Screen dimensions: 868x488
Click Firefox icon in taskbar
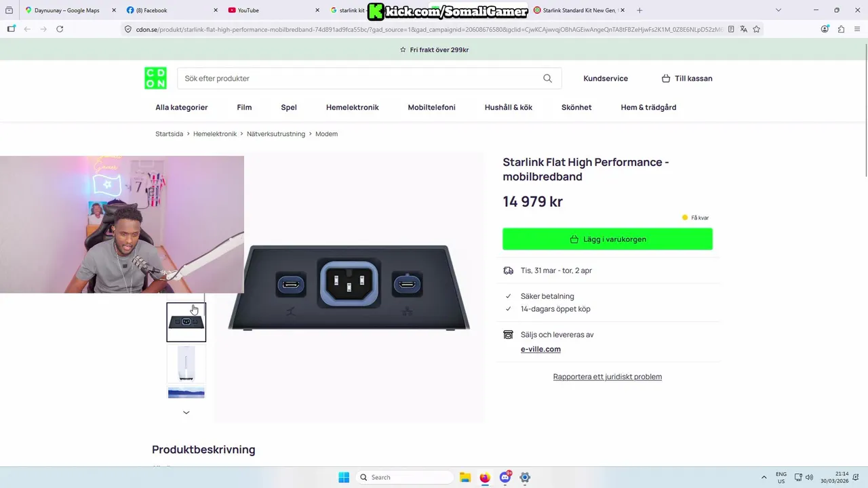485,477
